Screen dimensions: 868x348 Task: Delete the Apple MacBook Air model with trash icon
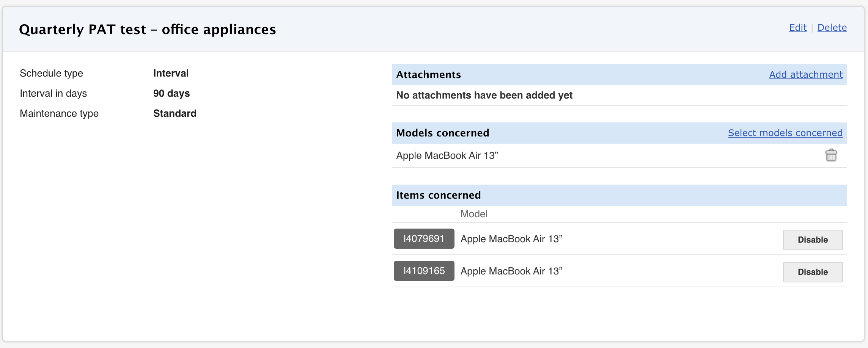tap(831, 155)
